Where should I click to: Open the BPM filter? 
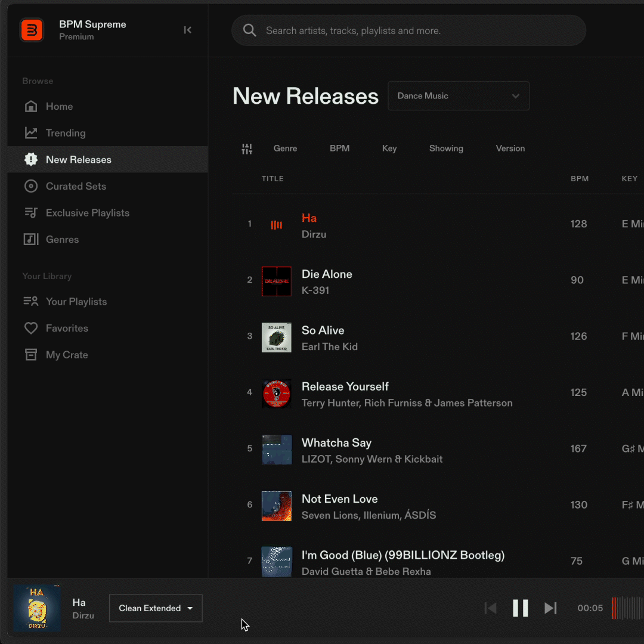339,148
